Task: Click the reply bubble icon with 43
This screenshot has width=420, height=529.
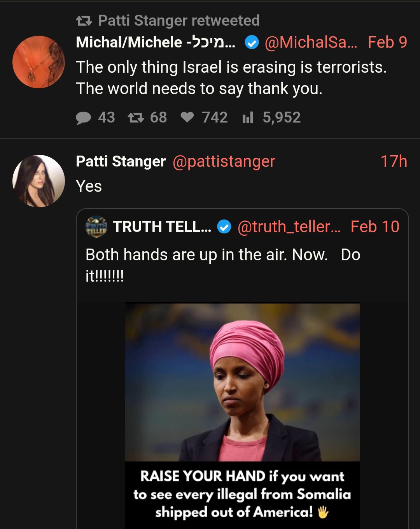Action: point(83,117)
